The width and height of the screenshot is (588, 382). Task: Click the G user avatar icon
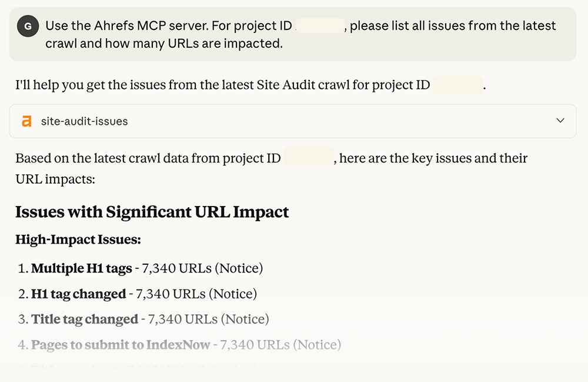[28, 26]
